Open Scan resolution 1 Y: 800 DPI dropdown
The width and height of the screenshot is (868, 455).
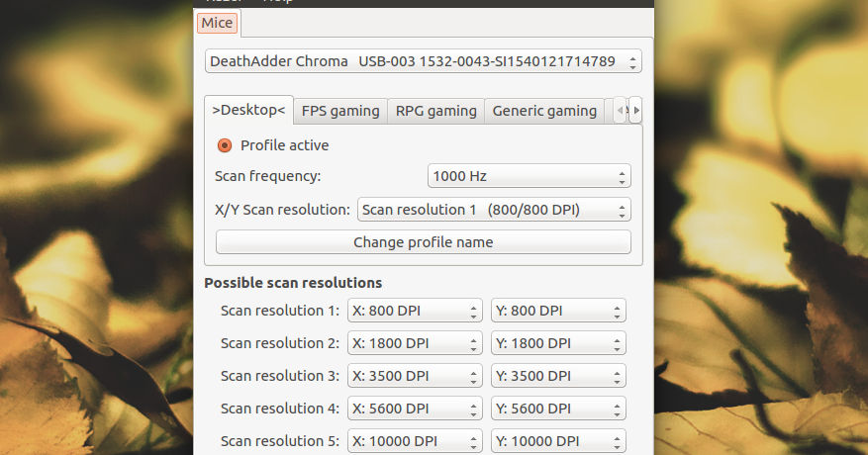coord(558,311)
